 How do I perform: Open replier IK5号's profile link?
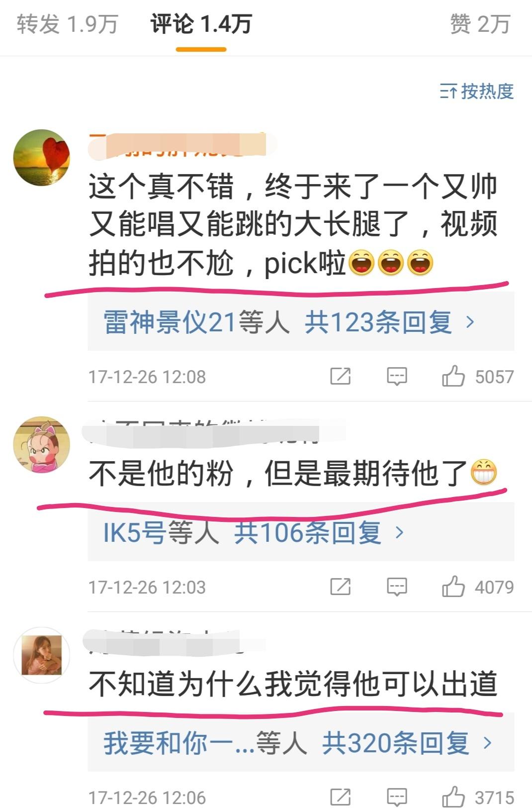(134, 532)
